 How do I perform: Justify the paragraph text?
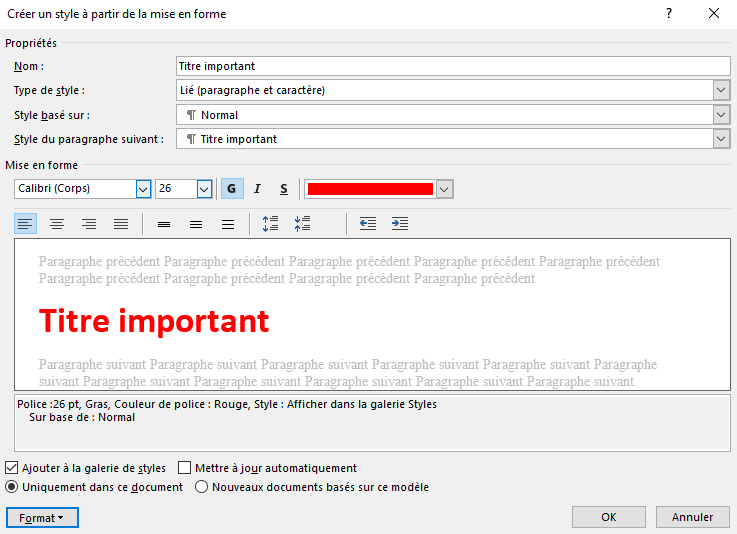[x=121, y=224]
